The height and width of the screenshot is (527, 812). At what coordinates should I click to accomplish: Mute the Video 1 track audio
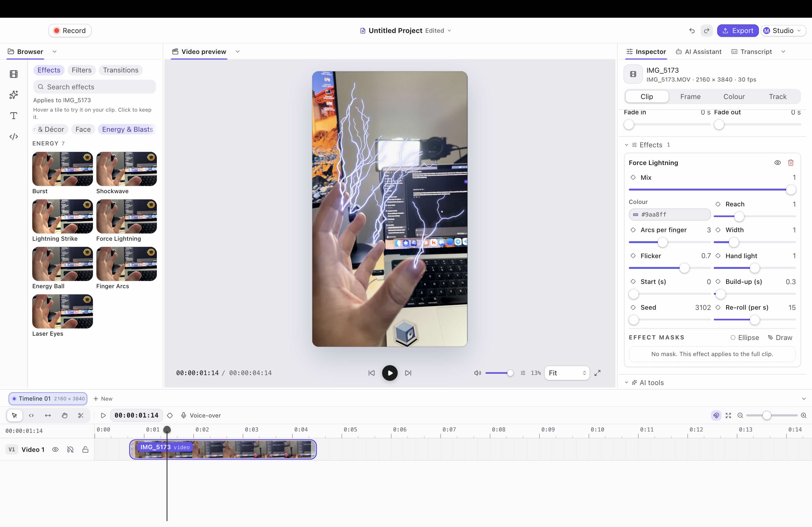point(70,449)
